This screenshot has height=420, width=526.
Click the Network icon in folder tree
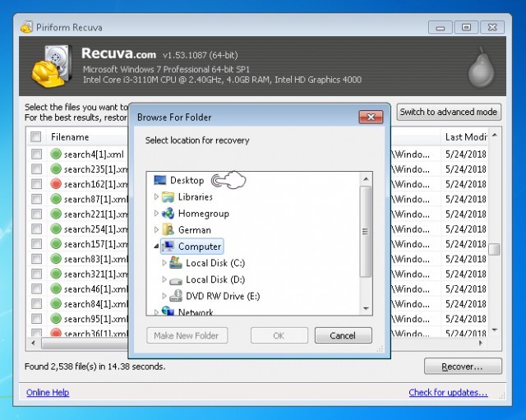point(168,311)
